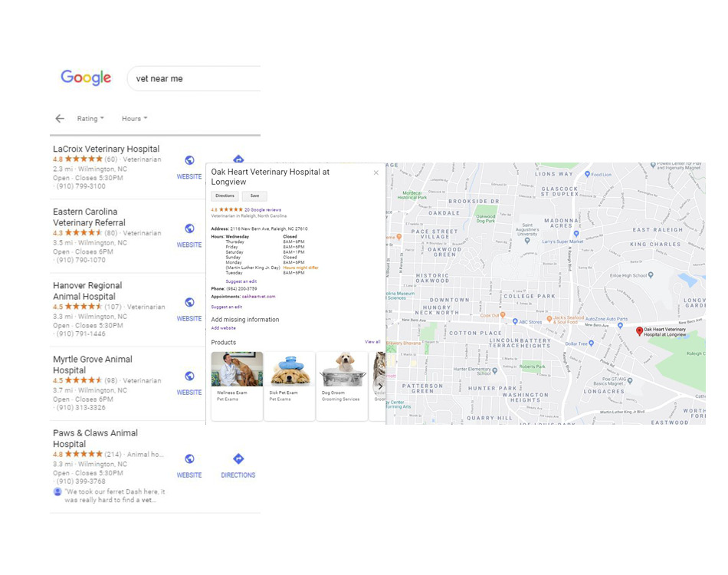The image size is (728, 575).
Task: Open the Eastern Carolina Veterinary Referral listing title
Action: 89,217
